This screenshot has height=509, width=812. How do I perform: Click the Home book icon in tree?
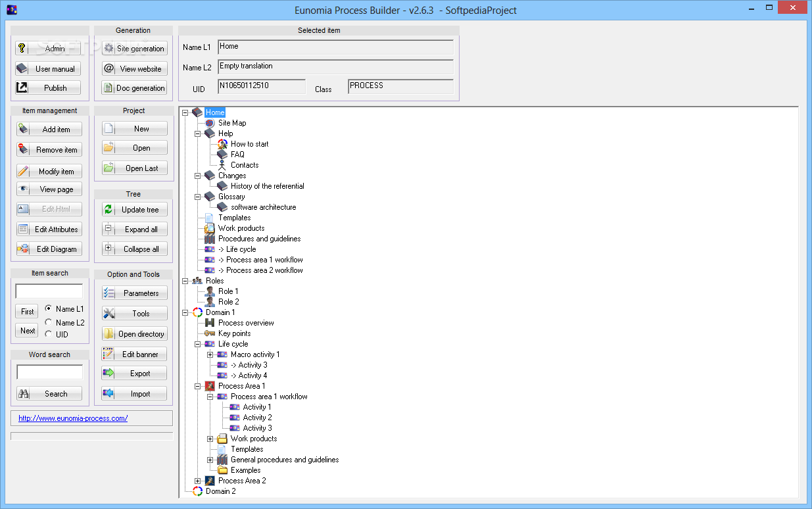click(197, 112)
